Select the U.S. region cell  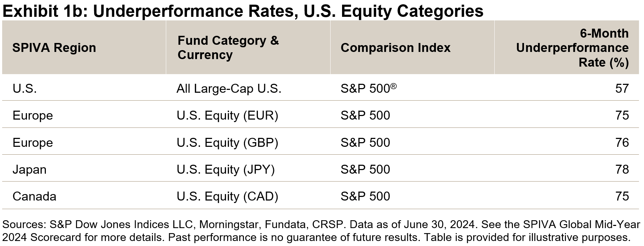coord(25,88)
